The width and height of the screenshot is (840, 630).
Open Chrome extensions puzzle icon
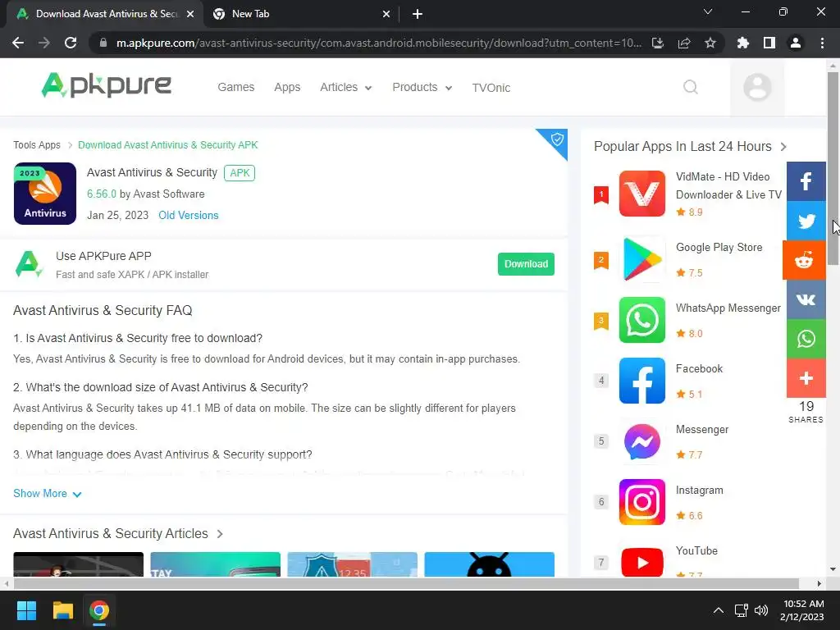coord(742,43)
